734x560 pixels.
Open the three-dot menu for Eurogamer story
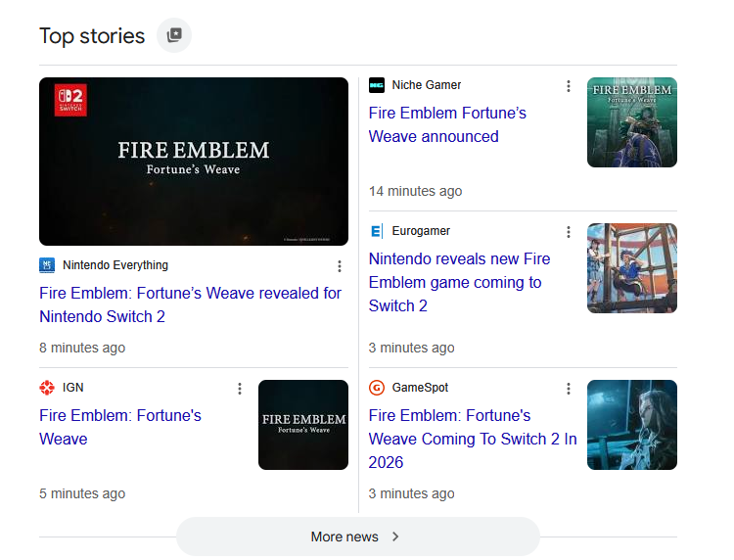(x=569, y=232)
